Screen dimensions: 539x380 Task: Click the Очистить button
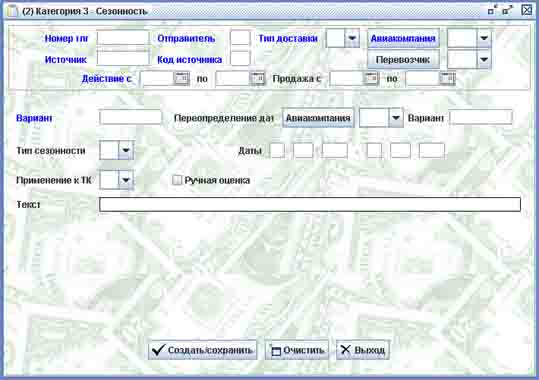(297, 350)
